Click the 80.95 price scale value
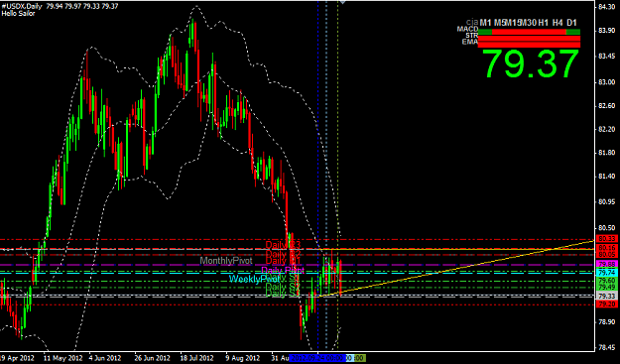Image resolution: width=620 pixels, height=364 pixels. tap(606, 202)
